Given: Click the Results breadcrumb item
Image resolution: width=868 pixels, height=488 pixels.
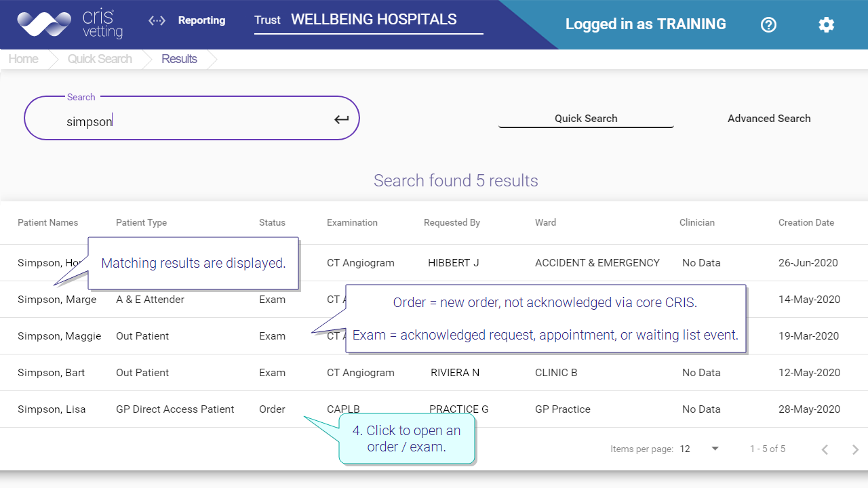Looking at the screenshot, I should tap(179, 59).
